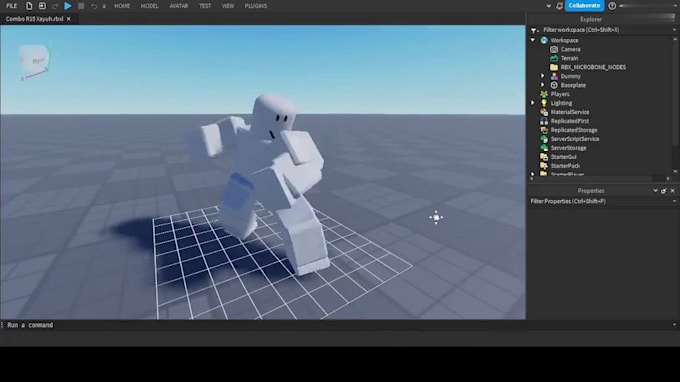Expand ribbon chevron beside notifications bell
Image resolution: width=680 pixels, height=382 pixels.
(x=549, y=7)
